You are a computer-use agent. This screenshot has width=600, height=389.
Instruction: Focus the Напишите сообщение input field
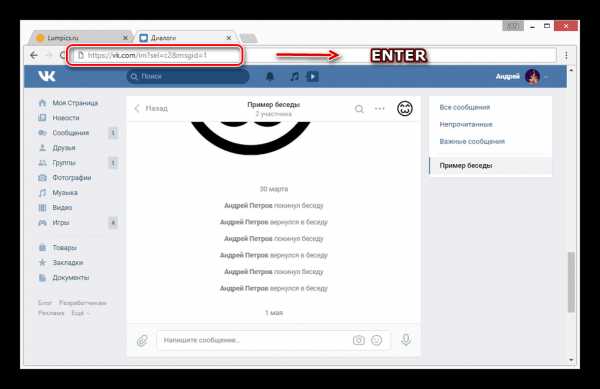[254, 340]
